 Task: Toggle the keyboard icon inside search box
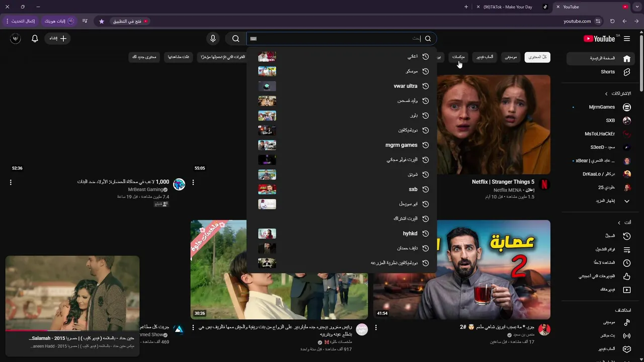pyautogui.click(x=254, y=39)
